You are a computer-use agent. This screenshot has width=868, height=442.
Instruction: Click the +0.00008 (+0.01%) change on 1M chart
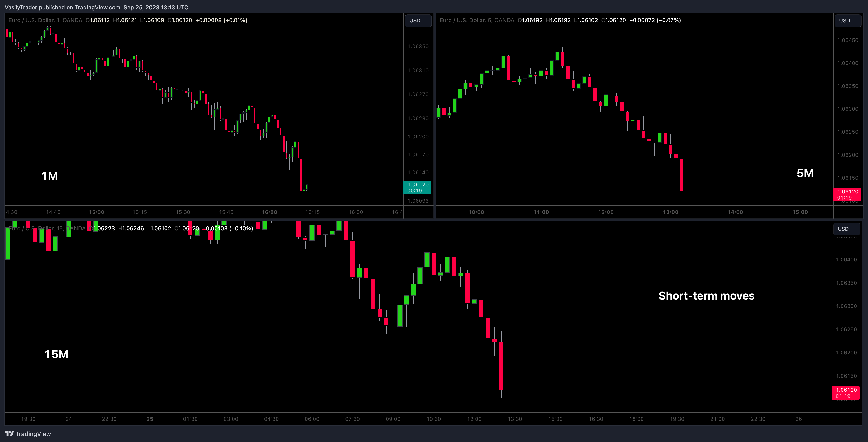(x=221, y=20)
